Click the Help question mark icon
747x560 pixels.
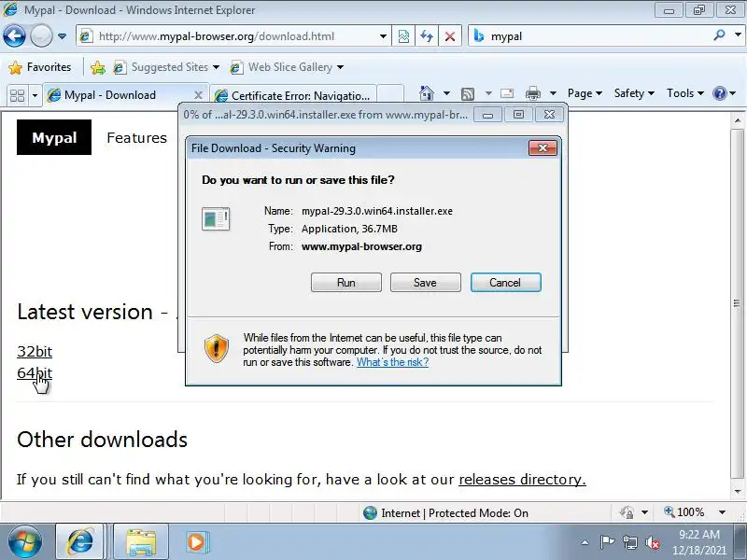(x=719, y=93)
